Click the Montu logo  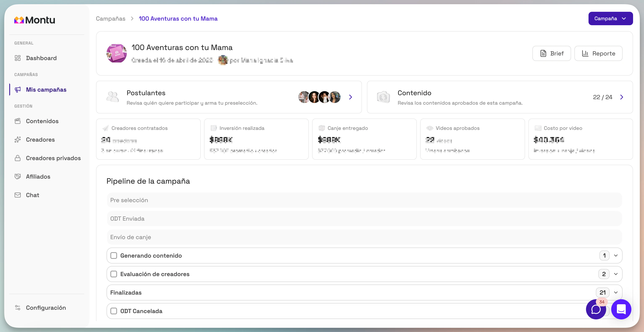35,20
